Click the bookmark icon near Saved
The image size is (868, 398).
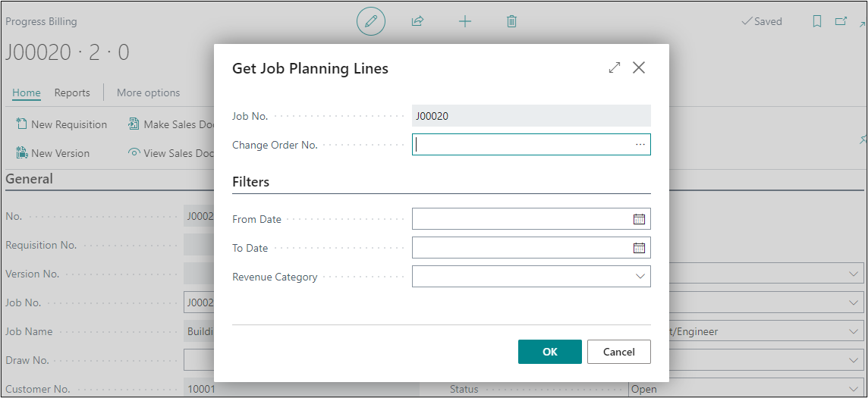pos(817,22)
